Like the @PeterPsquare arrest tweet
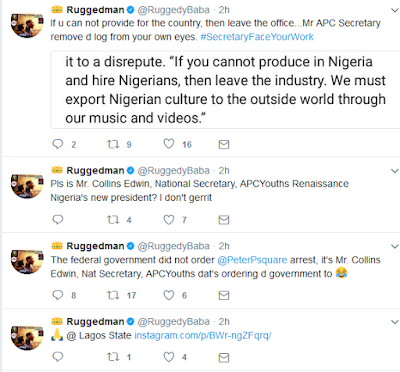This screenshot has height=372, width=400. click(x=169, y=295)
